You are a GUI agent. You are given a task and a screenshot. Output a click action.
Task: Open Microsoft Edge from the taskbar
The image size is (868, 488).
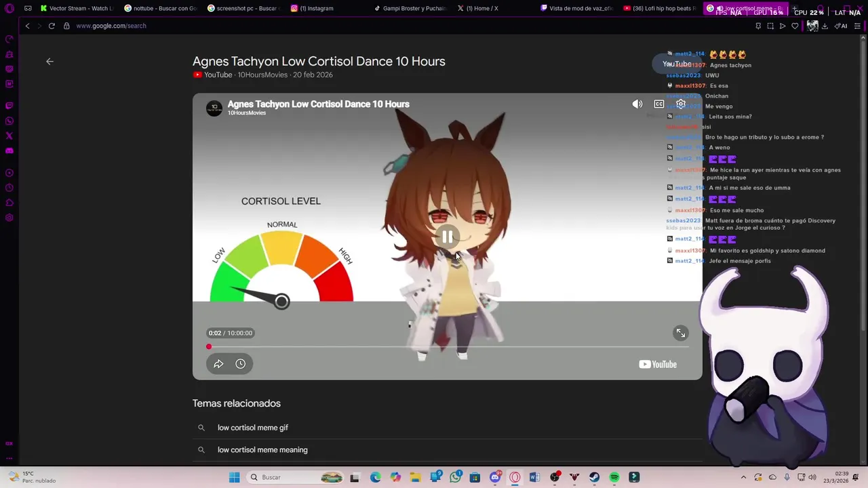(376, 477)
